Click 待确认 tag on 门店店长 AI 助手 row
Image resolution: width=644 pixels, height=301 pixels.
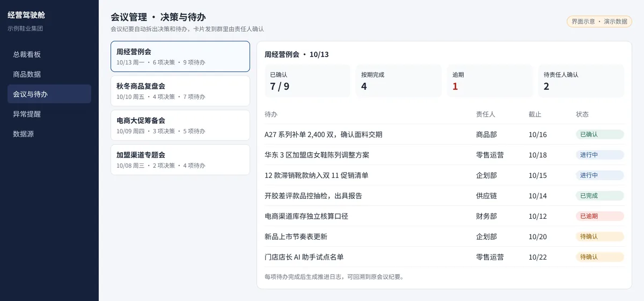pyautogui.click(x=599, y=257)
